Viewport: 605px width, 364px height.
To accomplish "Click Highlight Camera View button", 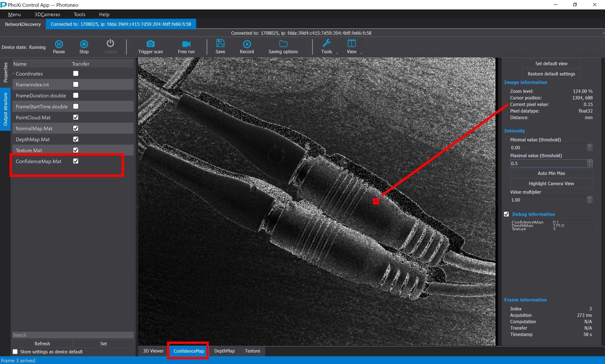I will [x=551, y=184].
